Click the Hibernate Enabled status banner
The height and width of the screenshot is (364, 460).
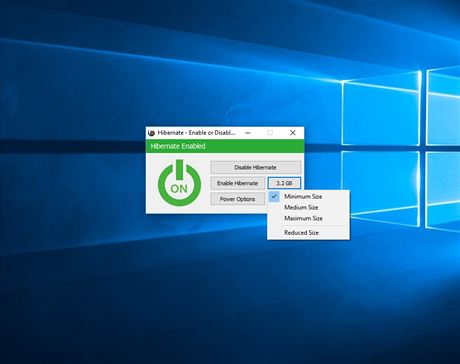click(x=225, y=146)
